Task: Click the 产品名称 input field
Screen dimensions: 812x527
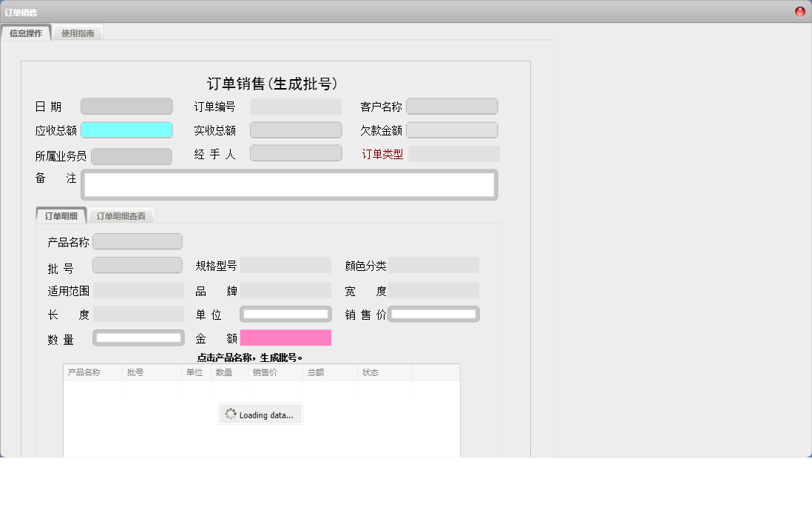Action: tap(138, 241)
